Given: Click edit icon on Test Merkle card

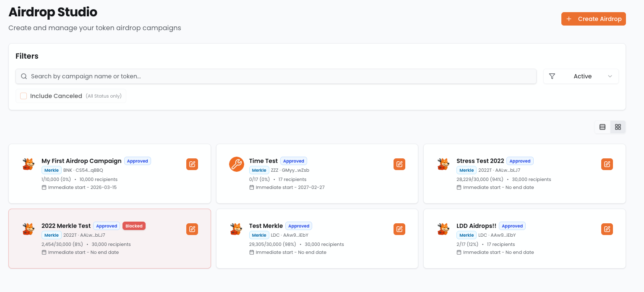Looking at the screenshot, I should (399, 229).
